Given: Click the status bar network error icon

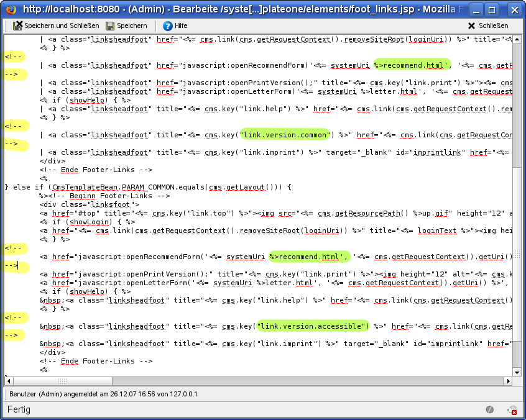Looking at the screenshot, I should pyautogui.click(x=512, y=410).
